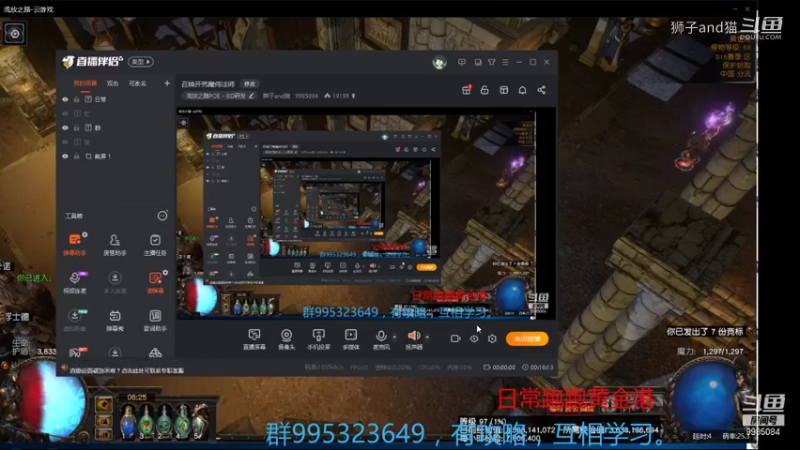This screenshot has width=800, height=450.
Task: Add a 手机投屏 phone-cast source
Action: tap(318, 339)
